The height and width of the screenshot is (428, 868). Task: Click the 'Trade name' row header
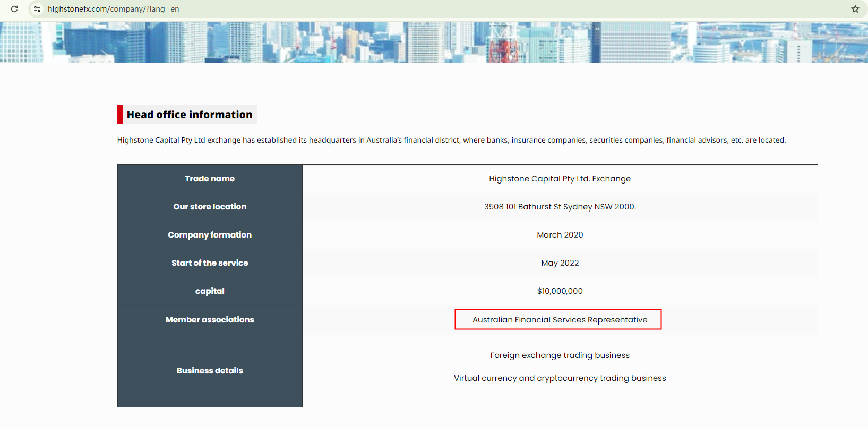click(x=210, y=179)
